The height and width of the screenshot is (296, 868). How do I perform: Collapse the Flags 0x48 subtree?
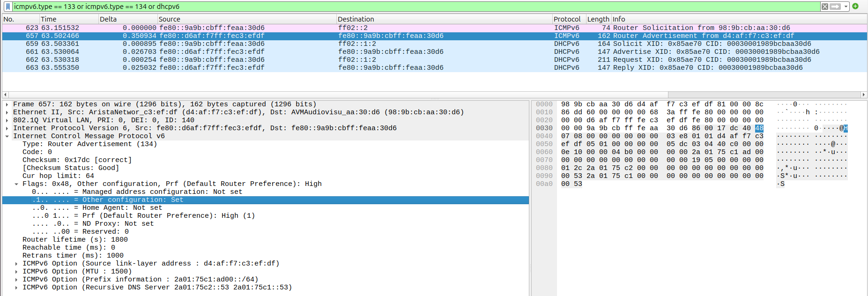click(16, 184)
